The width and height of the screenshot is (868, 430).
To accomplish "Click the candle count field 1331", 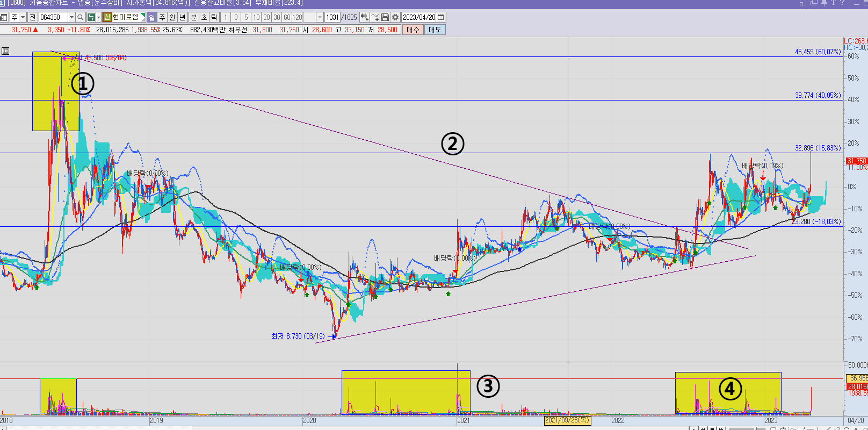I will [x=332, y=17].
